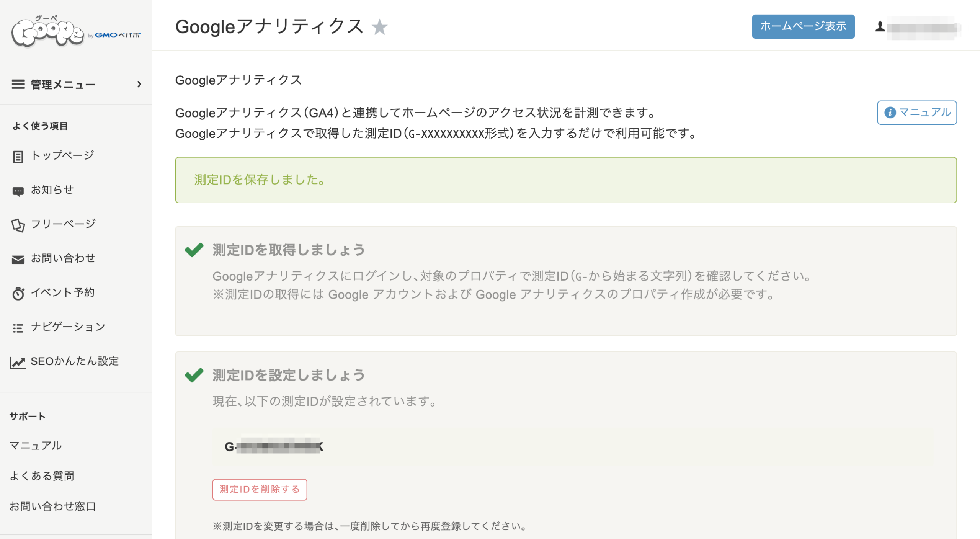
Task: Click the green checkmark beside 測定IDを取得しましょう
Action: coord(194,250)
